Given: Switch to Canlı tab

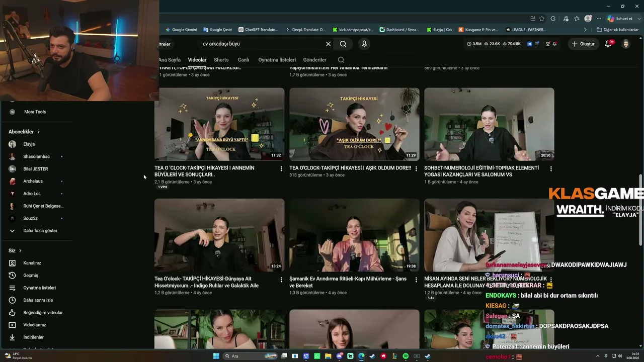Looking at the screenshot, I should pyautogui.click(x=244, y=60).
